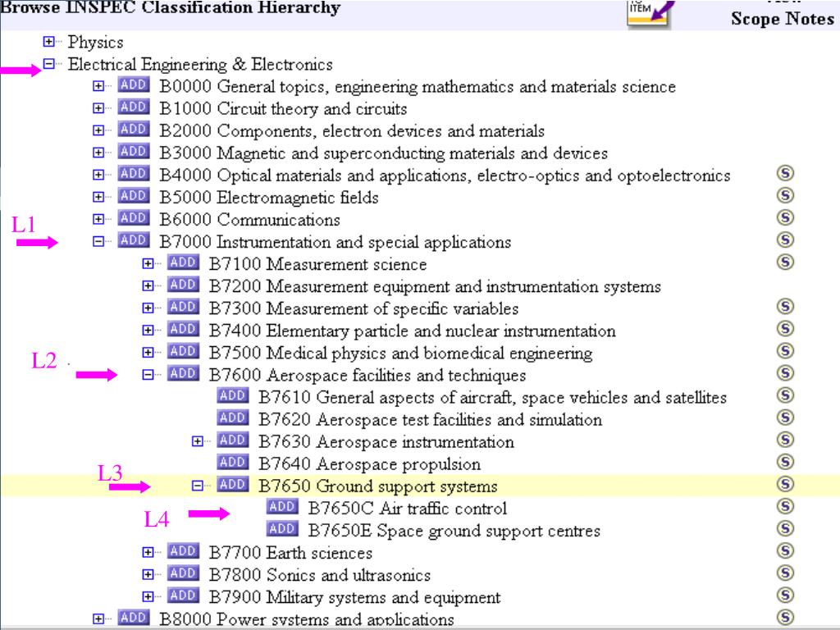This screenshot has height=630, width=840.
Task: Select 'B2000 Components, electron devices and materials' text
Action: click(x=352, y=131)
